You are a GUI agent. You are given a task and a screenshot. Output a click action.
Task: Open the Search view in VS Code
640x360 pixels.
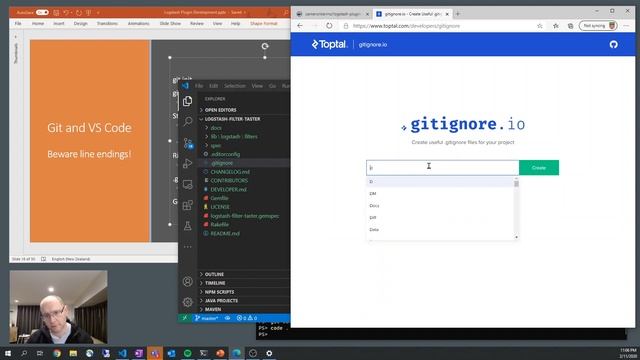187,121
